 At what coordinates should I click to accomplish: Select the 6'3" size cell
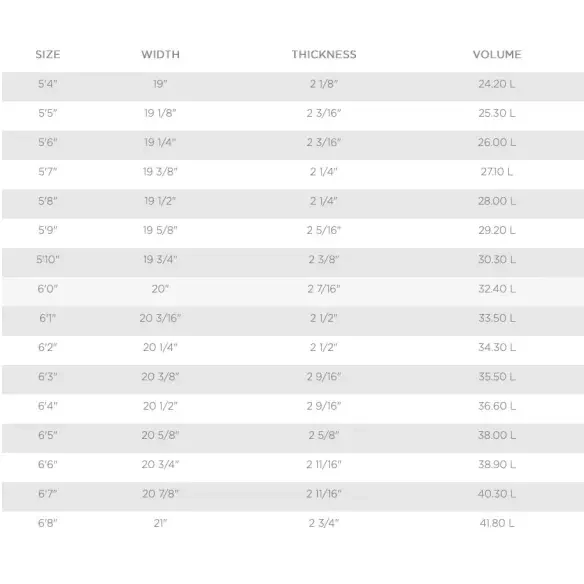click(x=48, y=377)
